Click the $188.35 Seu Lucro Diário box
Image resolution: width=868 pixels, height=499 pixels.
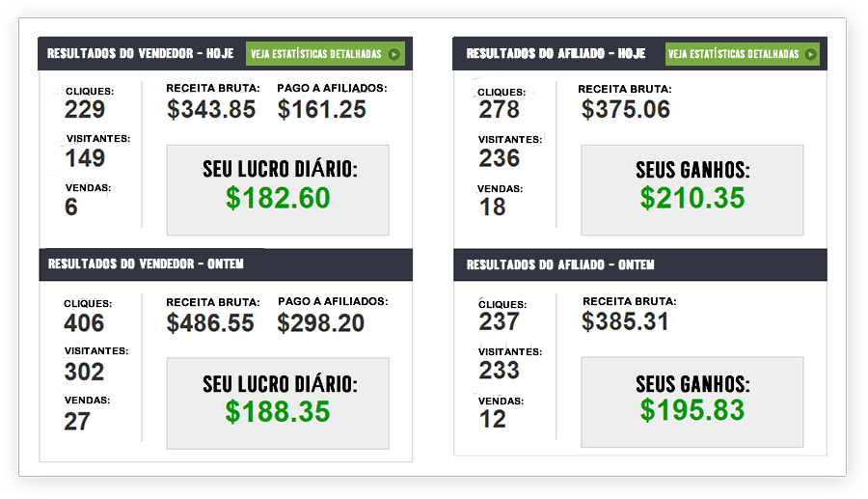click(278, 403)
